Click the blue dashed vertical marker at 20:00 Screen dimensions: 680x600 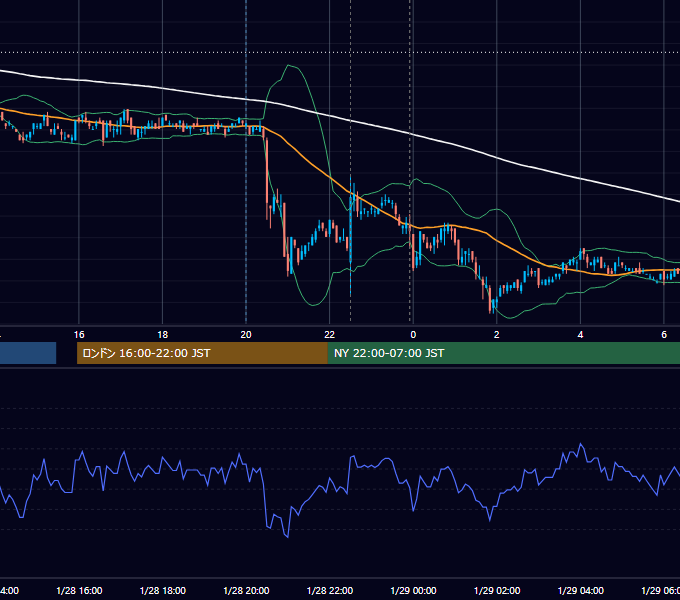click(x=246, y=162)
